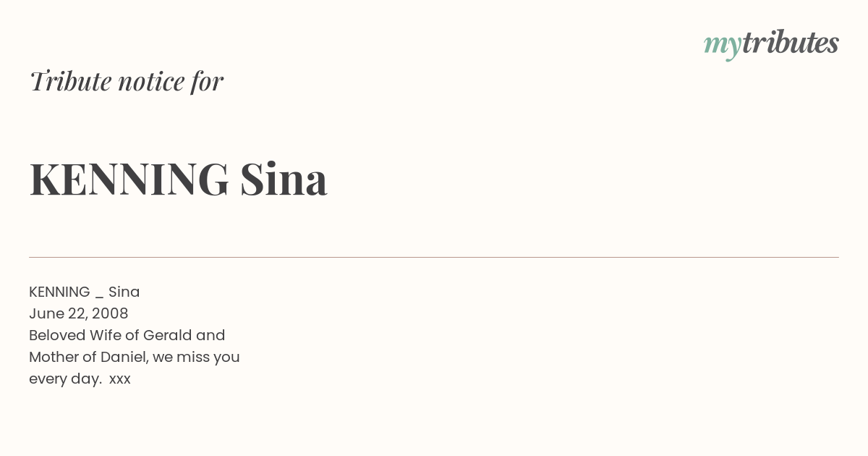Click the word "for" in italic heading
The height and width of the screenshot is (456, 868).
coord(208,82)
